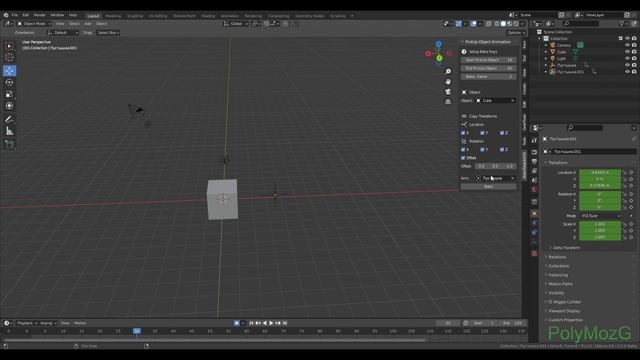
Task: Open the Orientation Default dropdown
Action: (63, 33)
